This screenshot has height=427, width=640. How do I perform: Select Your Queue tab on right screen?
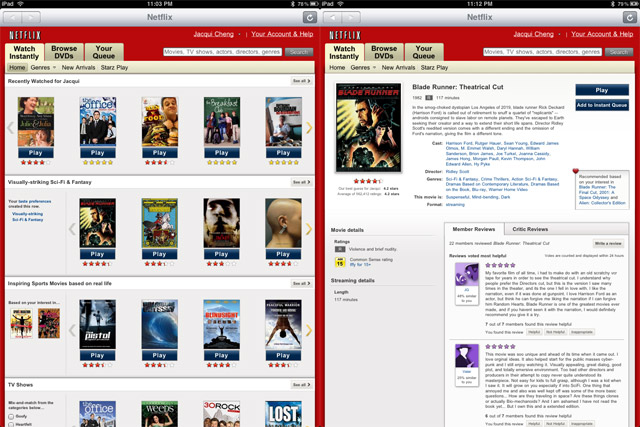[424, 52]
